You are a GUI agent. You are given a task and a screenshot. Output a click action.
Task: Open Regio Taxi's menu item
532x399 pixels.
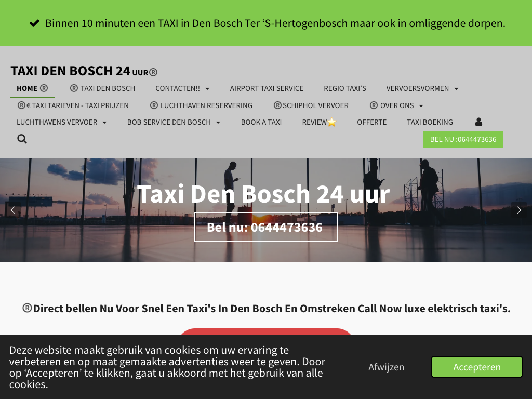[345, 88]
